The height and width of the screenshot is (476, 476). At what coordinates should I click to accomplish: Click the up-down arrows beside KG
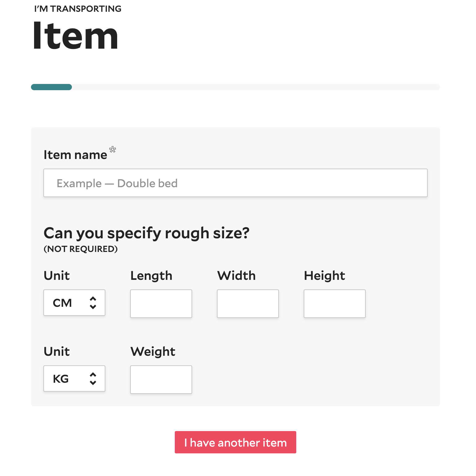[x=93, y=379]
